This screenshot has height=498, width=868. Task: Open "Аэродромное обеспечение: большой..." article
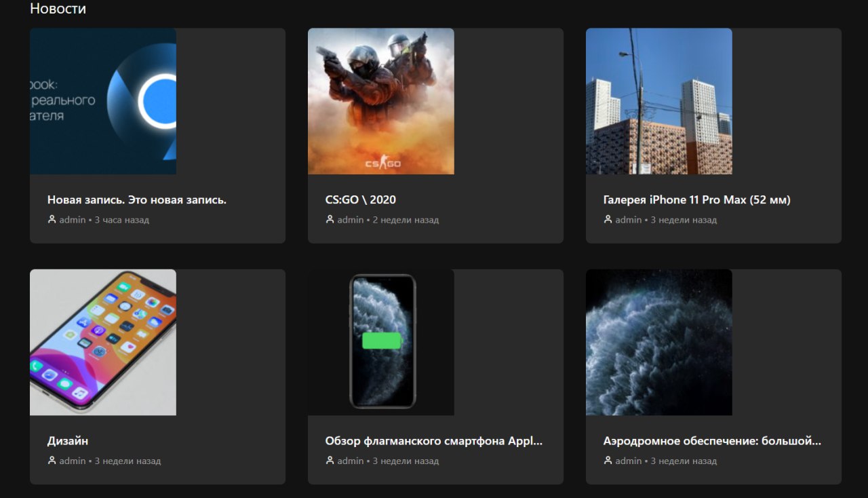(x=712, y=440)
